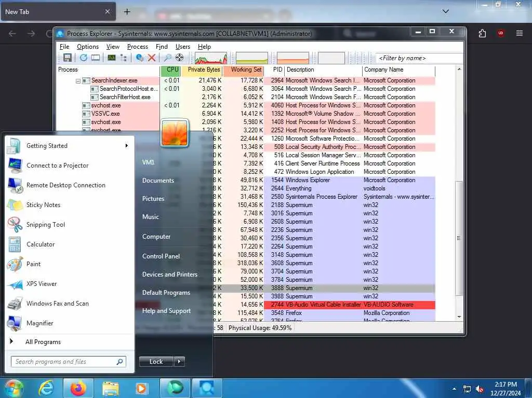
Task: Sort by the Process column header
Action: 108,70
